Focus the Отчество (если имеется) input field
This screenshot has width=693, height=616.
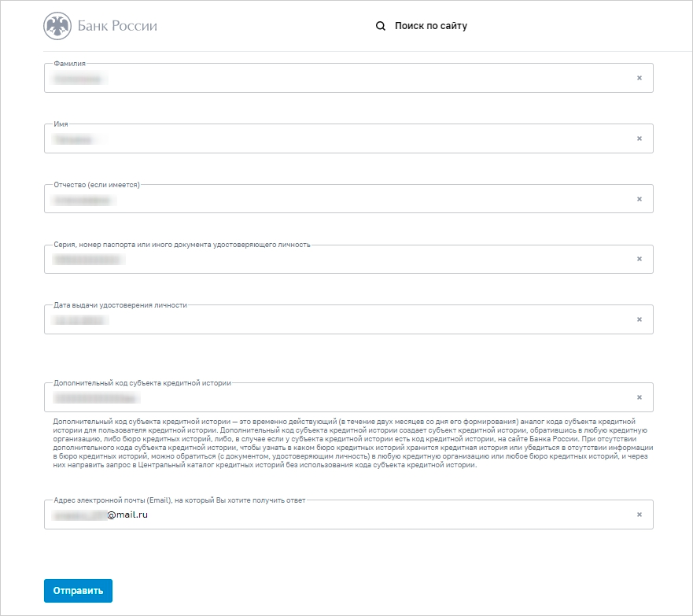(x=348, y=199)
